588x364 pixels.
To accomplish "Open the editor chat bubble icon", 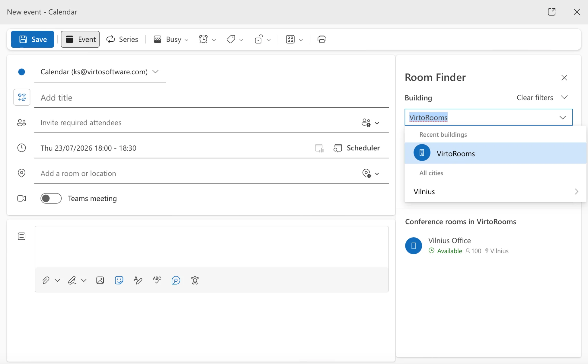I will coord(176,280).
